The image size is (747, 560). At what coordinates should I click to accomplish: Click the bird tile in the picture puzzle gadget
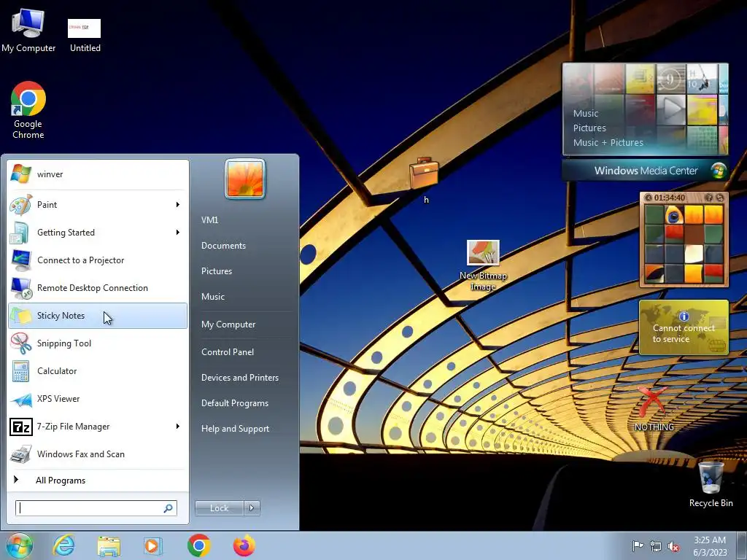(673, 215)
